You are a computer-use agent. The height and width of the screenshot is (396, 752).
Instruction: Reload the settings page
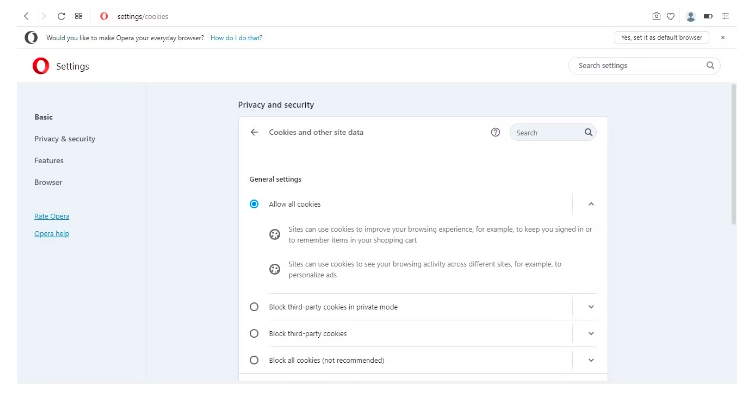pyautogui.click(x=61, y=16)
